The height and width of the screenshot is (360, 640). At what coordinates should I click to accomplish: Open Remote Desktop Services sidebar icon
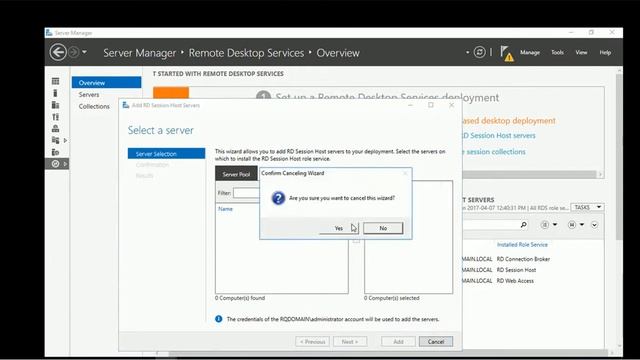click(x=56, y=164)
